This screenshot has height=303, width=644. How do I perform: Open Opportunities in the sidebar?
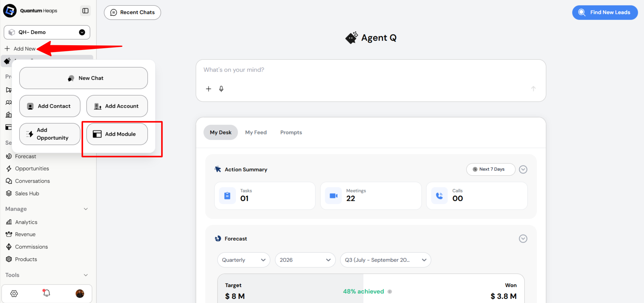(x=32, y=168)
